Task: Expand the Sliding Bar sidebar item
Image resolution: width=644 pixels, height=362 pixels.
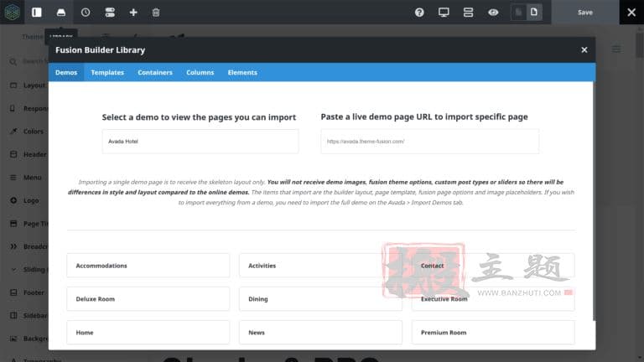Action: click(x=13, y=270)
